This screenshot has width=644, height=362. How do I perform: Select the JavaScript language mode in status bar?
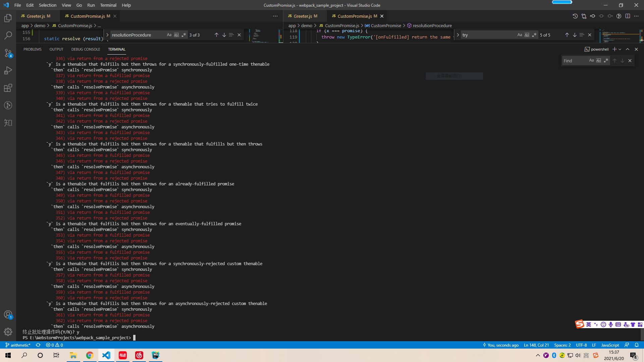tap(610, 345)
